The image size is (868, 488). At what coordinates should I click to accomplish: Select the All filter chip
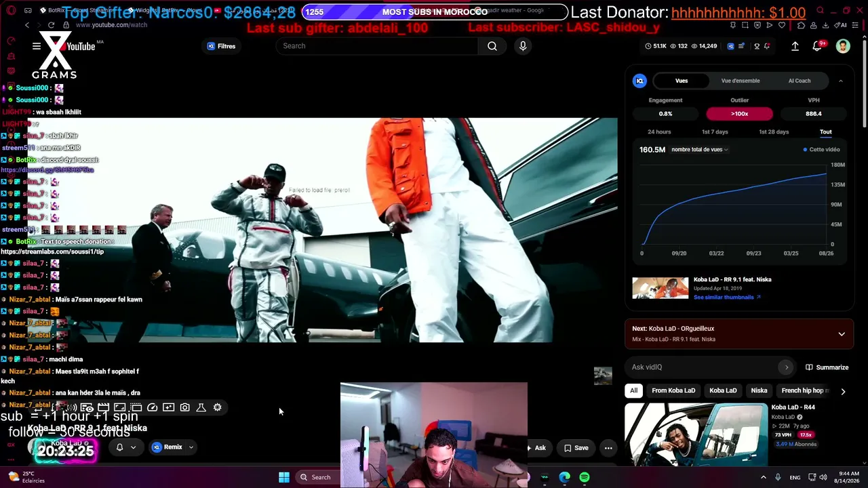tap(633, 390)
